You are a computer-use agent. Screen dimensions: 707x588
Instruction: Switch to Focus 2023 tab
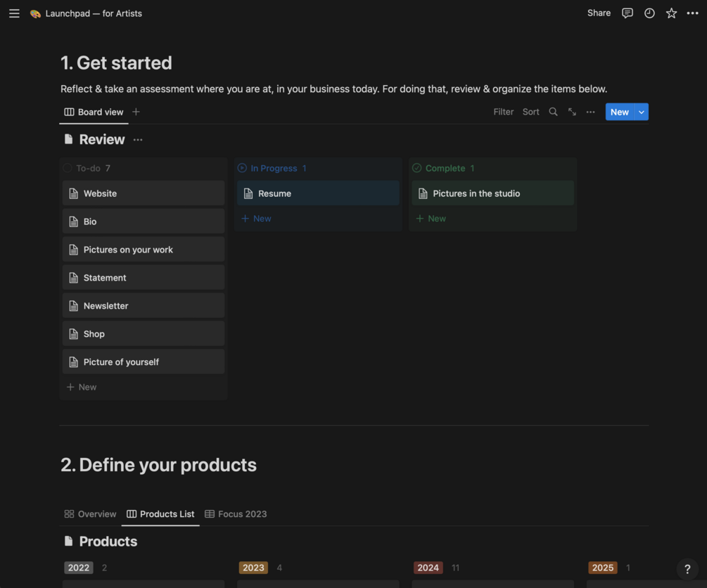point(236,514)
